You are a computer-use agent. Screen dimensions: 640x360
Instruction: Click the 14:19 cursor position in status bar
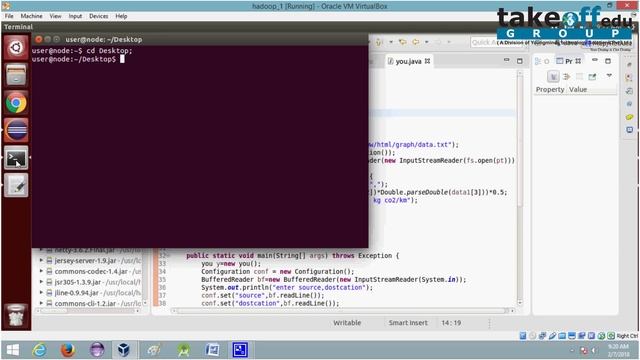451,323
